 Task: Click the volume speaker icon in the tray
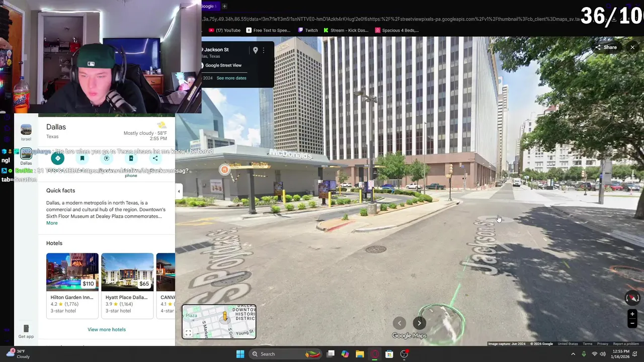[603, 354]
